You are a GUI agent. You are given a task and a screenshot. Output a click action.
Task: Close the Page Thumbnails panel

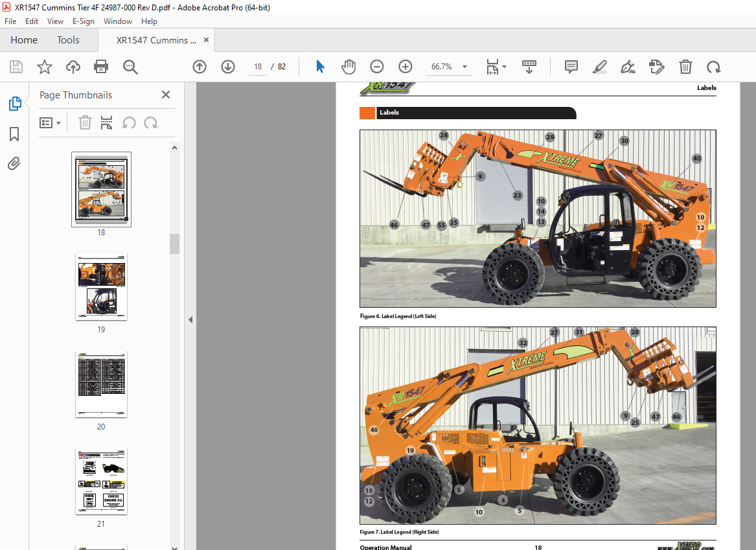click(166, 95)
